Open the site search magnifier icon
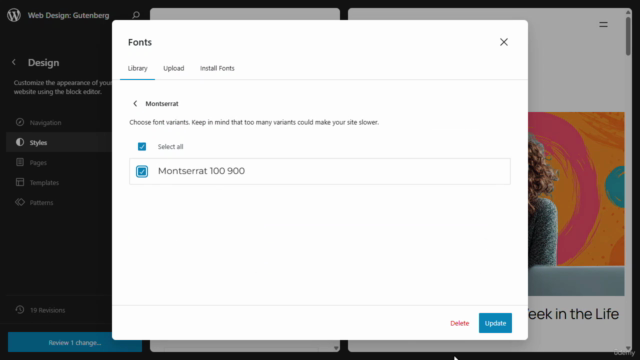The height and width of the screenshot is (360, 640). click(x=136, y=15)
